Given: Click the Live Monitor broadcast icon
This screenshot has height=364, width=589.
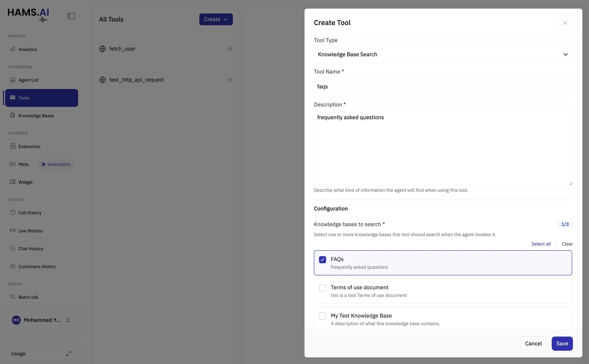Looking at the screenshot, I should [x=13, y=230].
